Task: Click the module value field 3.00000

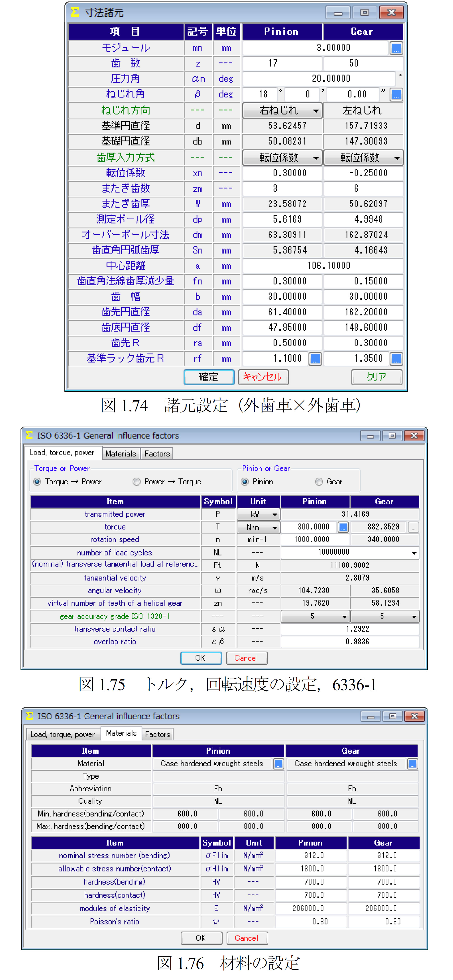Action: pos(316,48)
